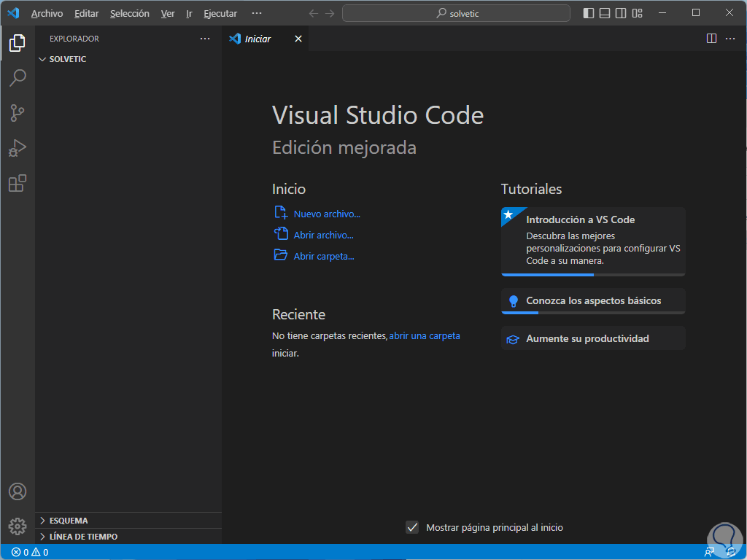Open the Extensions view
The height and width of the screenshot is (560, 747).
click(18, 184)
